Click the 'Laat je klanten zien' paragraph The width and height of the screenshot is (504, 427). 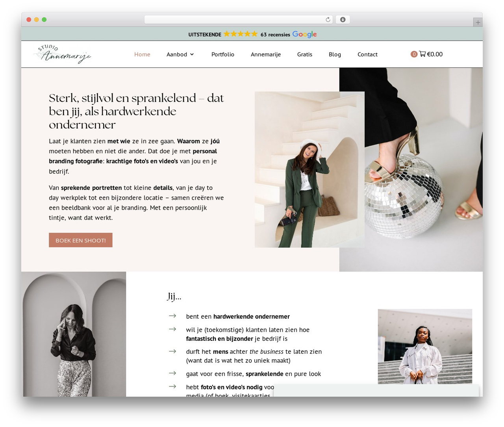(134, 156)
